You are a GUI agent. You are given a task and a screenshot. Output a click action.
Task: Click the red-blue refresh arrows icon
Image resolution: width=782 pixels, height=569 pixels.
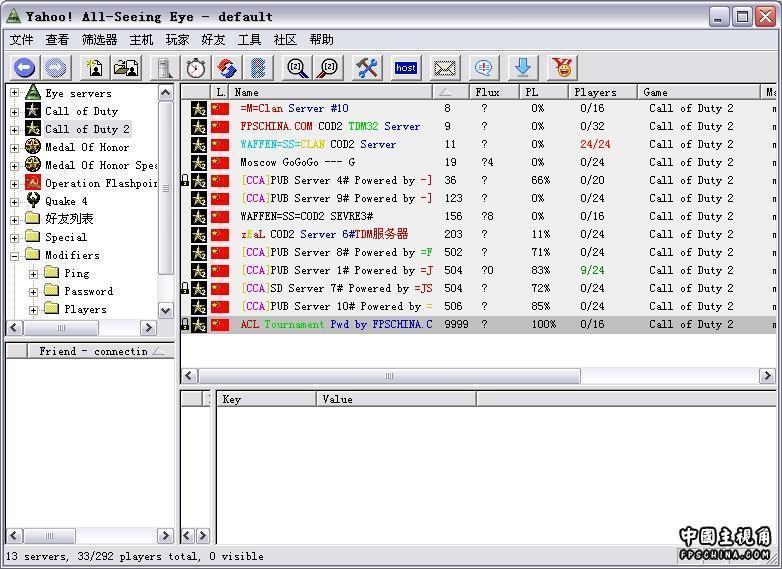pos(227,68)
